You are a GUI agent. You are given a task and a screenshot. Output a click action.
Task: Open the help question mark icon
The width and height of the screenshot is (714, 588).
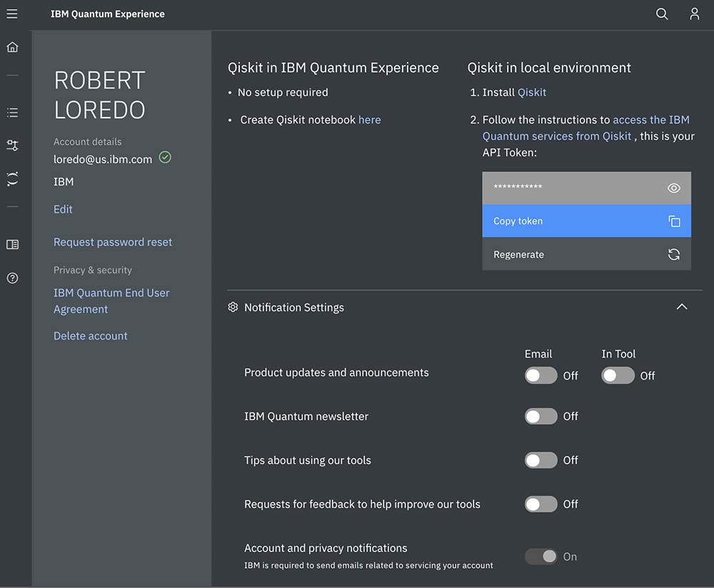tap(12, 278)
